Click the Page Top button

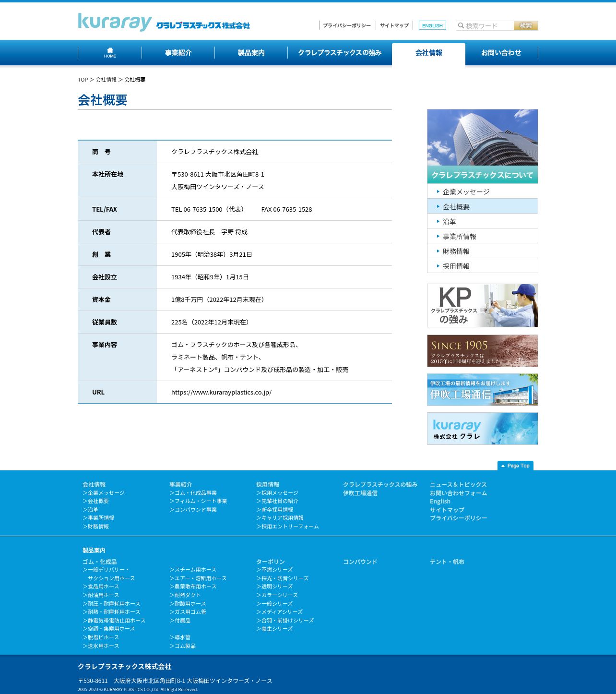[515, 466]
